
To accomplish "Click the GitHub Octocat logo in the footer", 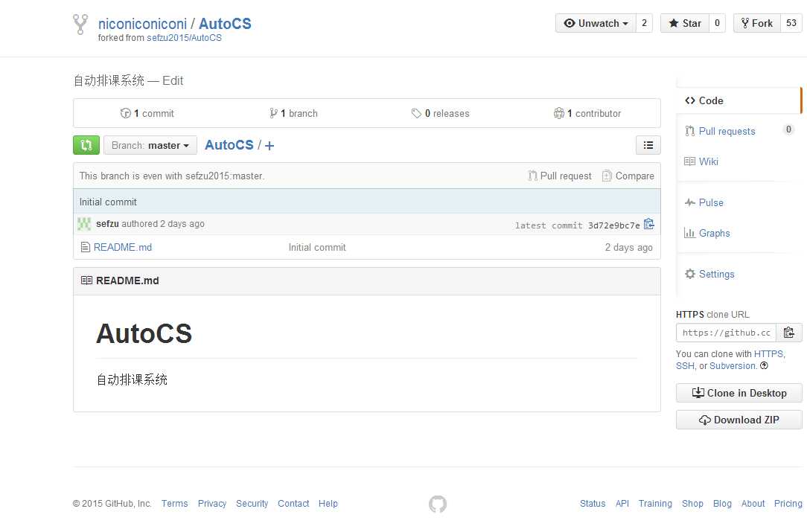I will click(x=438, y=504).
